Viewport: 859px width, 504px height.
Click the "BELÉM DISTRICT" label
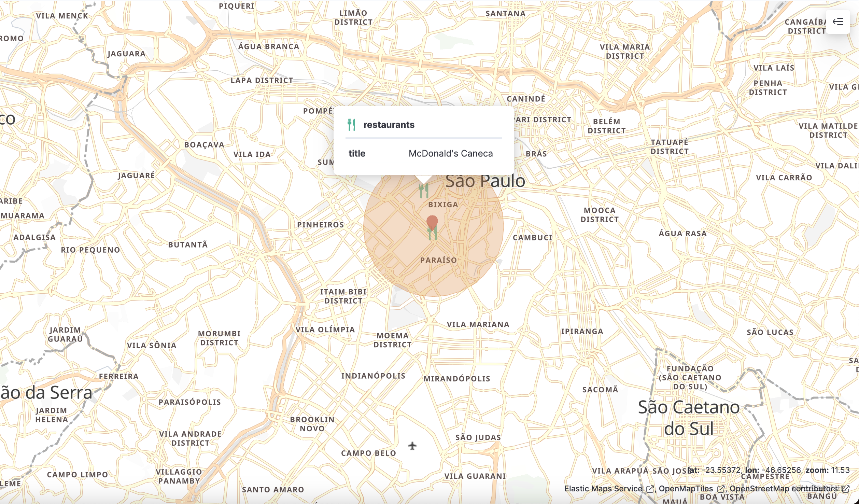[607, 126]
